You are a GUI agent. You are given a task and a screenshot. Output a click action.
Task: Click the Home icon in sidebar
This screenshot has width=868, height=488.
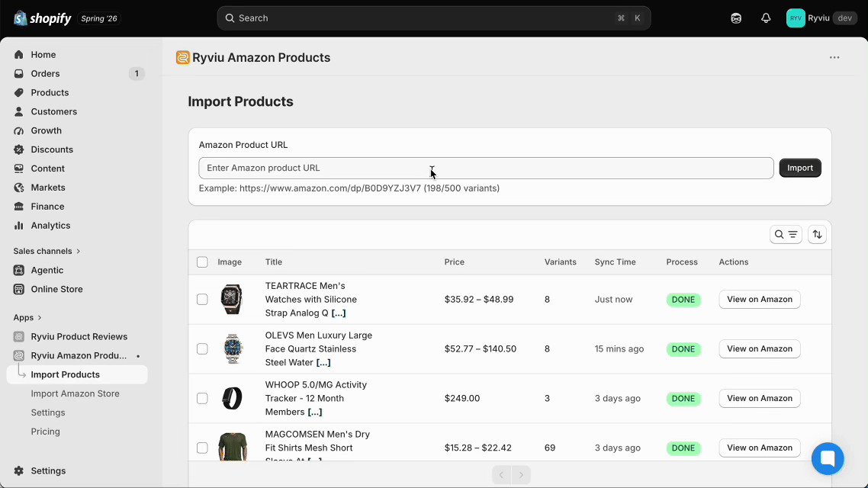[x=19, y=55]
